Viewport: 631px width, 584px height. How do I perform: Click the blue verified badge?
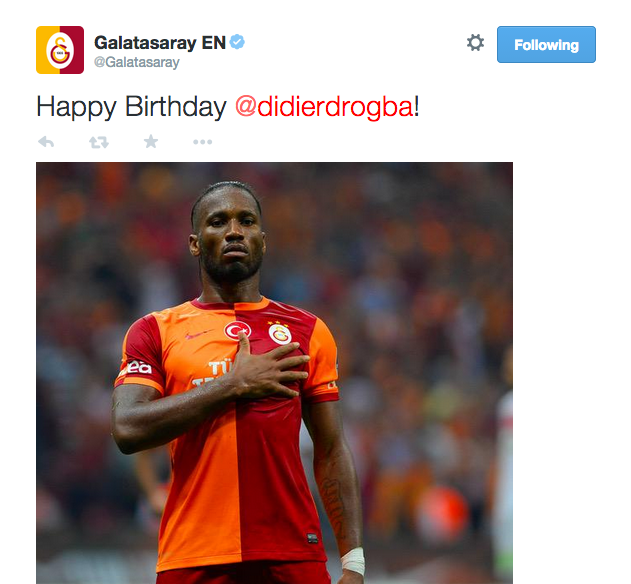[x=237, y=42]
